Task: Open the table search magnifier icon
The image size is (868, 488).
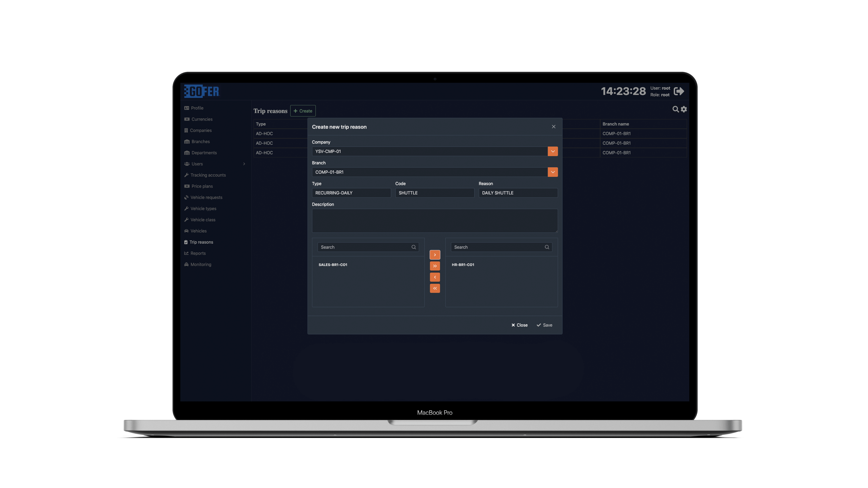Action: 675,109
